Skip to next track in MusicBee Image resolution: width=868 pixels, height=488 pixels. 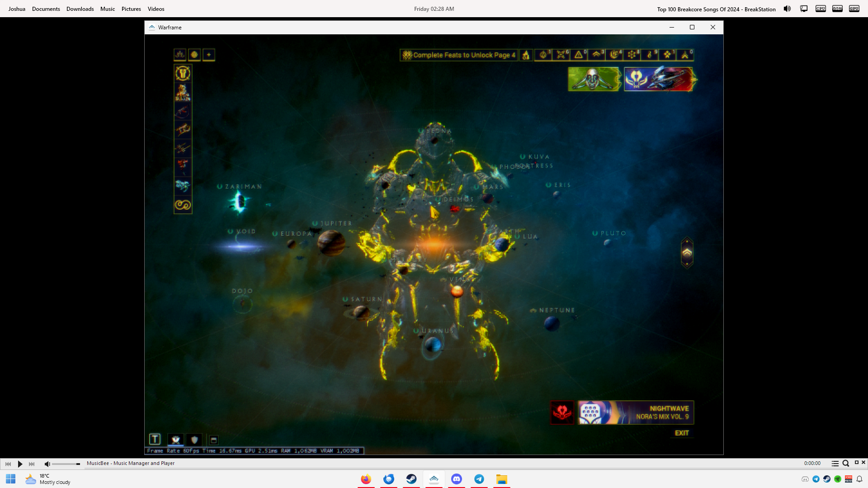[x=32, y=464]
